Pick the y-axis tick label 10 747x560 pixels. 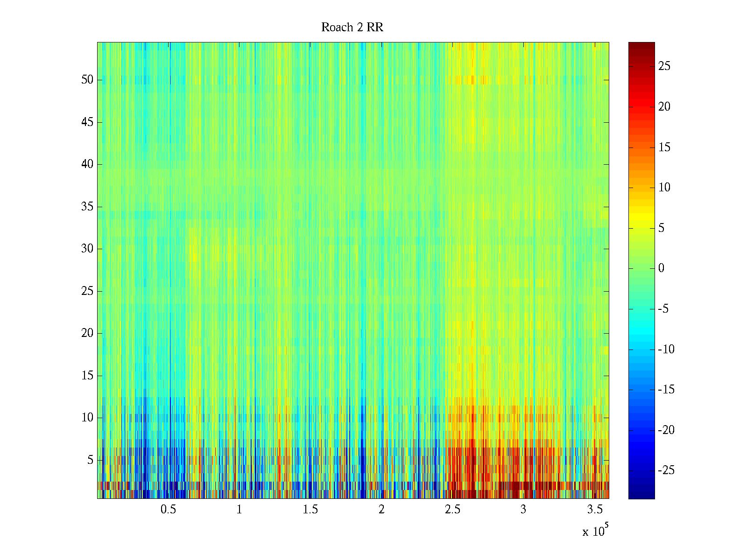[87, 418]
